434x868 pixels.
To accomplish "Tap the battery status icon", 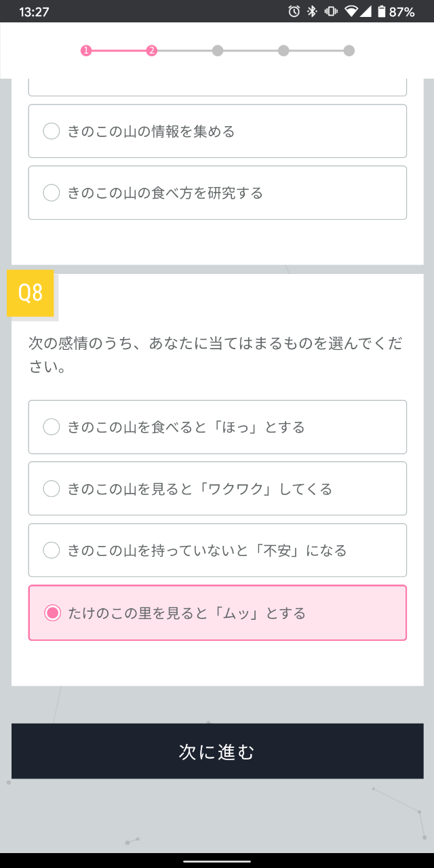I will tap(382, 12).
